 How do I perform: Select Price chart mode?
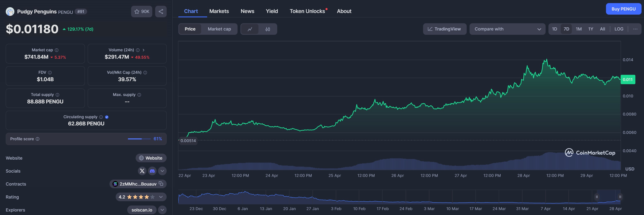[190, 29]
